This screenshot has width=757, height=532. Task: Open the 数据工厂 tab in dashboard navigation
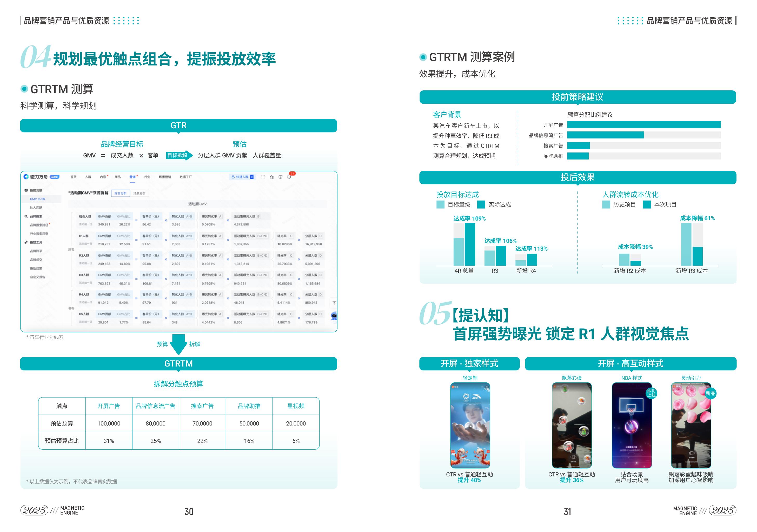tap(186, 177)
